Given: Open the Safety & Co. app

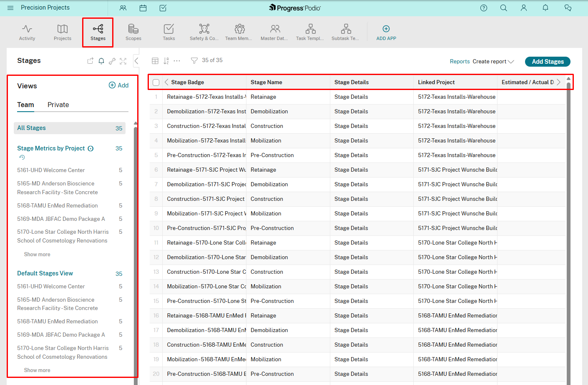Looking at the screenshot, I should click(x=204, y=32).
